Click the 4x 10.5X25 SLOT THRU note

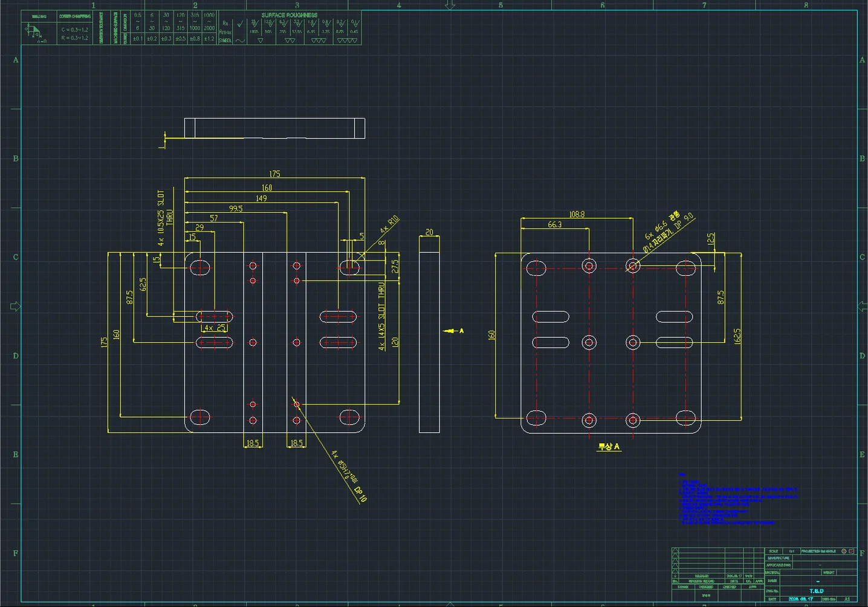165,218
